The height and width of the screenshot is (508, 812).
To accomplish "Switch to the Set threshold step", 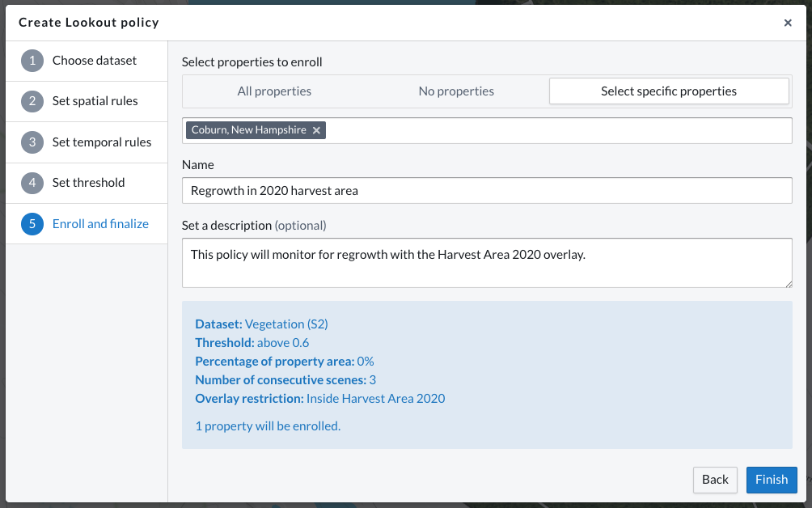I will click(89, 183).
